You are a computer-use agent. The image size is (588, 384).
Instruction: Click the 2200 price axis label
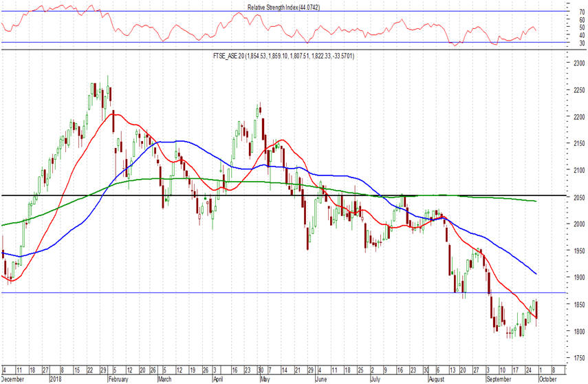[x=579, y=117]
